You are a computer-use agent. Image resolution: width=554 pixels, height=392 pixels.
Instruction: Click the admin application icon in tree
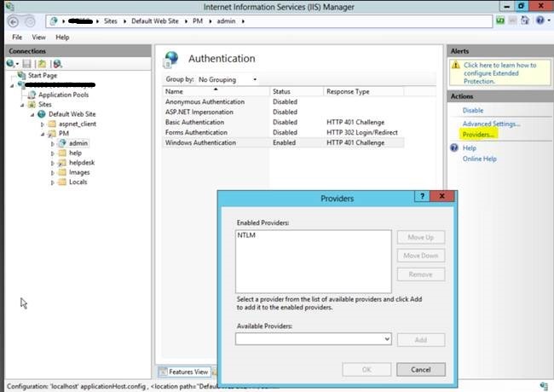pyautogui.click(x=62, y=143)
